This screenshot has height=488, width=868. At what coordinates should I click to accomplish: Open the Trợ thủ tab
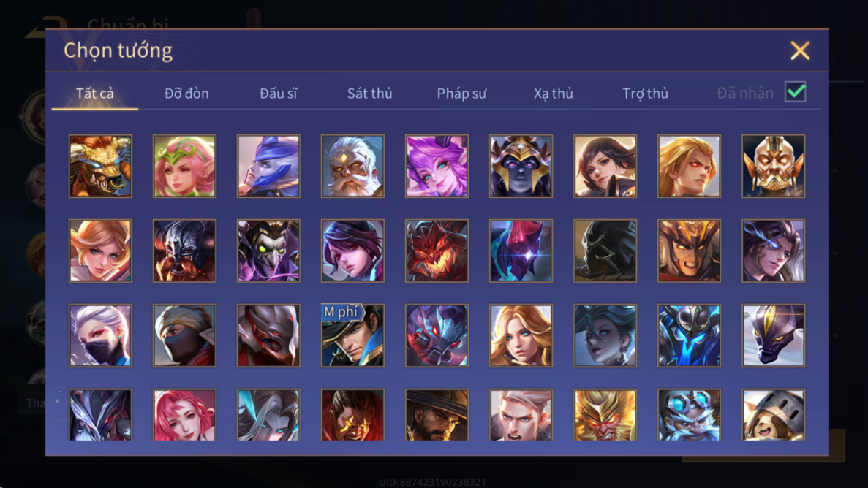click(645, 94)
